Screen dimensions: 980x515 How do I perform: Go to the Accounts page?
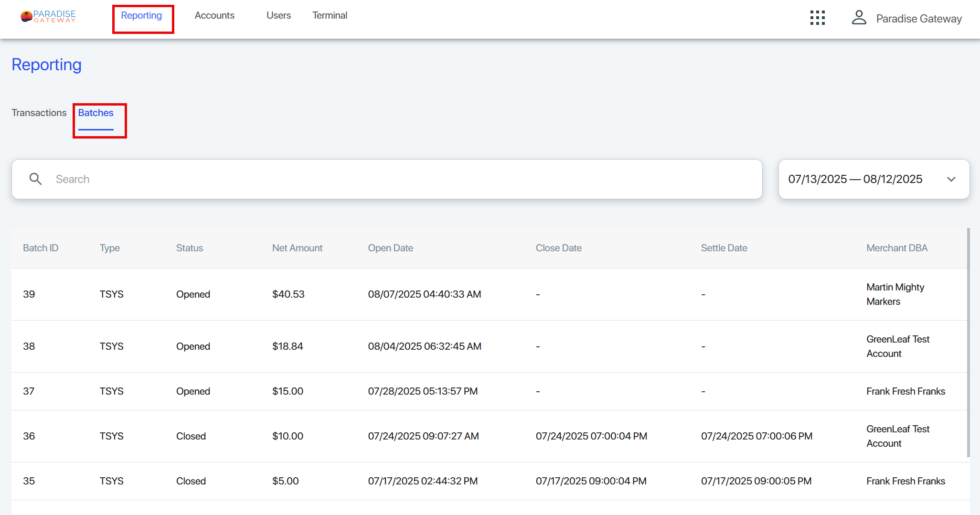point(214,15)
